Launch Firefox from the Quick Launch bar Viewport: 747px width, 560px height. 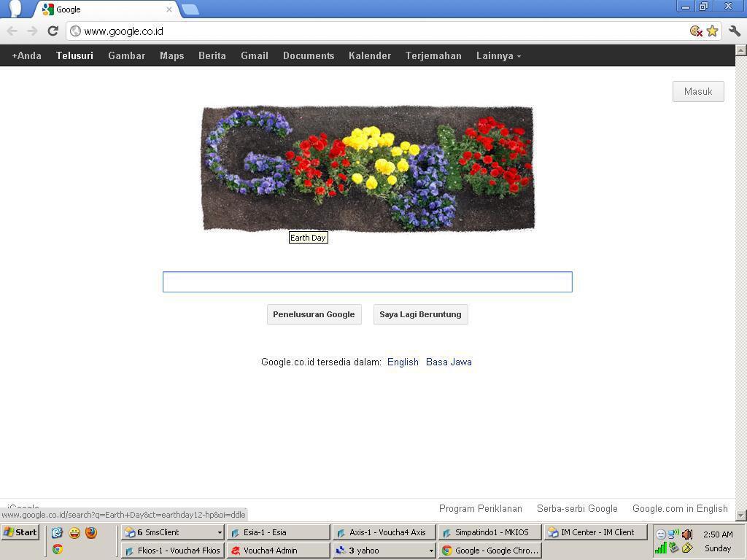[x=91, y=532]
